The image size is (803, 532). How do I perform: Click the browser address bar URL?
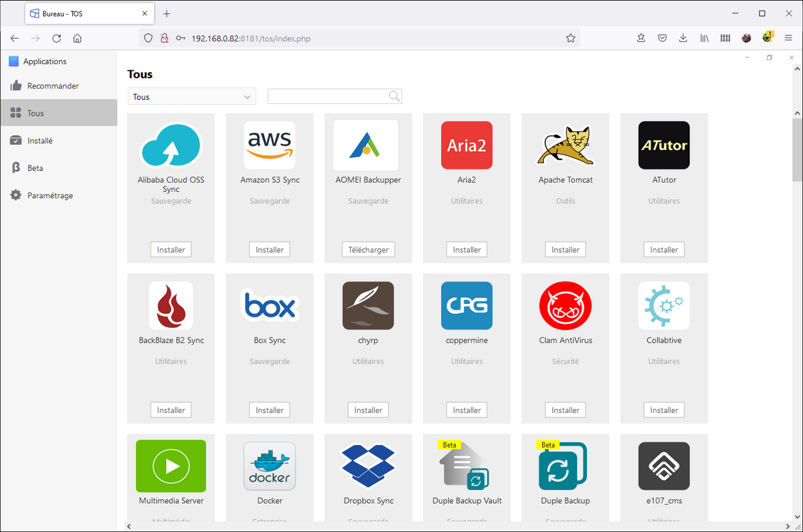click(x=250, y=38)
